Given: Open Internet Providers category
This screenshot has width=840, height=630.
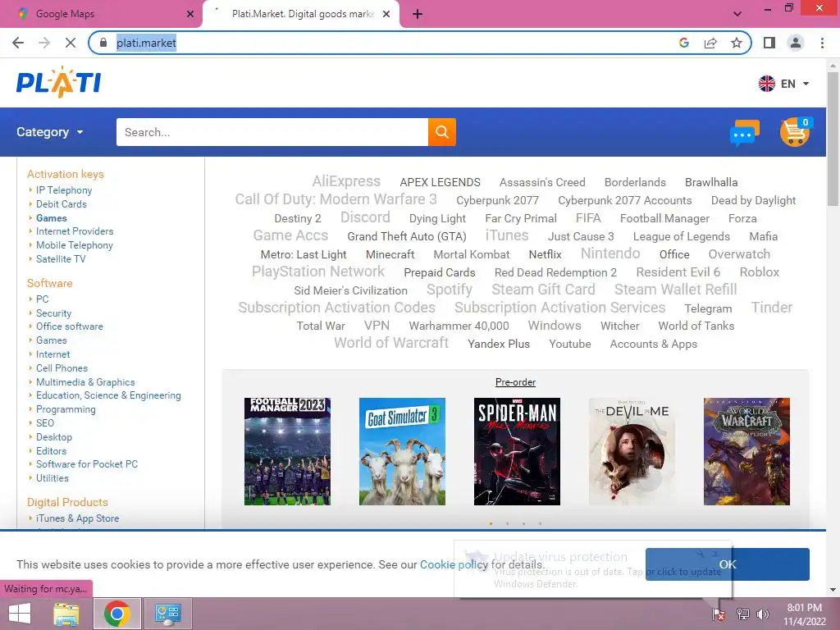Looking at the screenshot, I should (75, 231).
